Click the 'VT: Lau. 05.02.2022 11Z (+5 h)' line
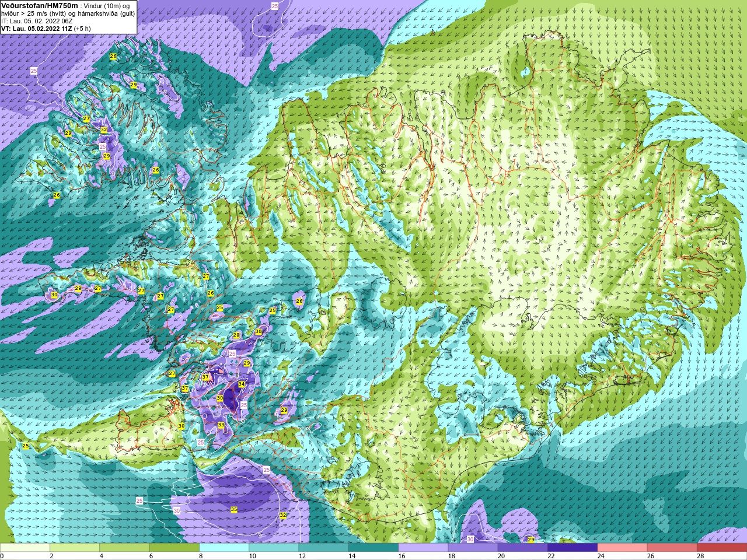This screenshot has width=747, height=560. coord(46,29)
